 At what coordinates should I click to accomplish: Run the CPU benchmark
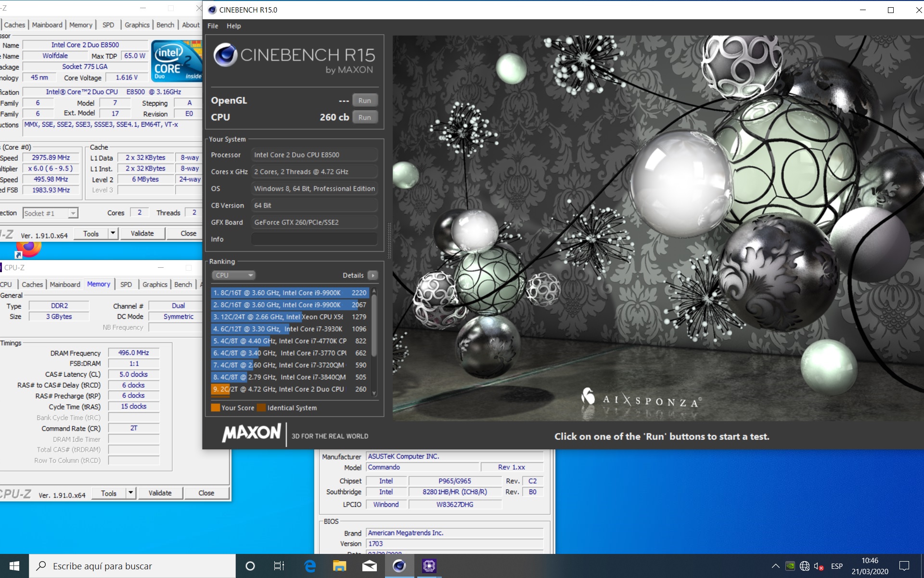(x=365, y=117)
